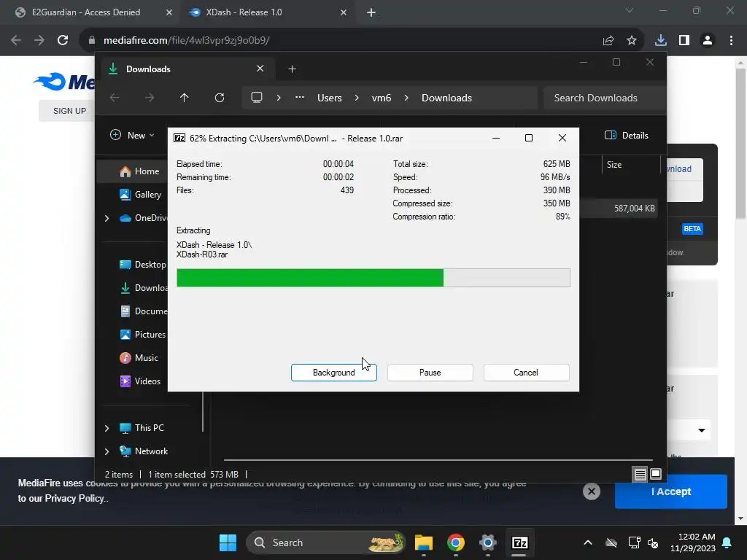Open Gallery in Explorer sidebar
The width and height of the screenshot is (747, 560).
[x=141, y=194]
